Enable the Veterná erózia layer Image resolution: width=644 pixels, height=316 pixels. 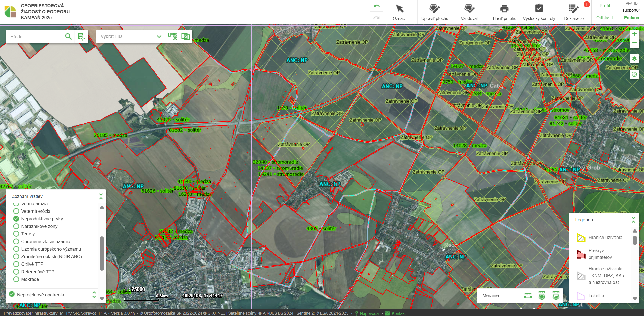(x=16, y=211)
